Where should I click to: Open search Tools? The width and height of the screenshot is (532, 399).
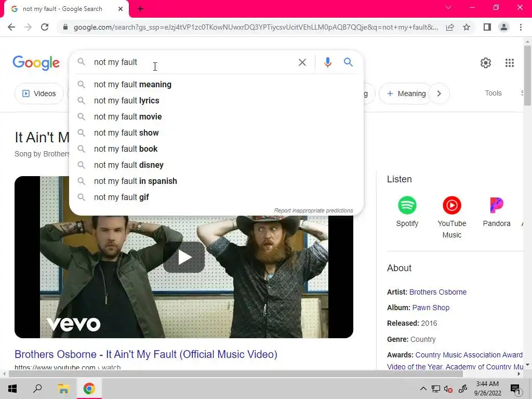coord(493,94)
